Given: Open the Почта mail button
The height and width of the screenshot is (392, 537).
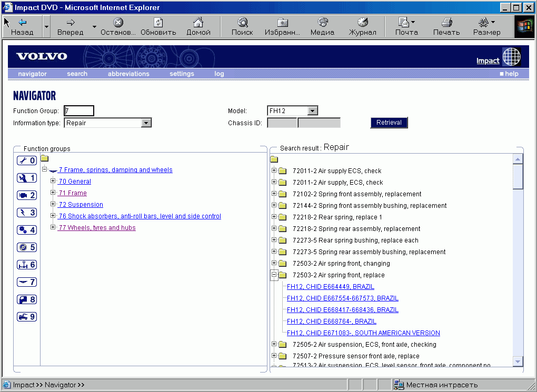Looking at the screenshot, I should pyautogui.click(x=406, y=27).
